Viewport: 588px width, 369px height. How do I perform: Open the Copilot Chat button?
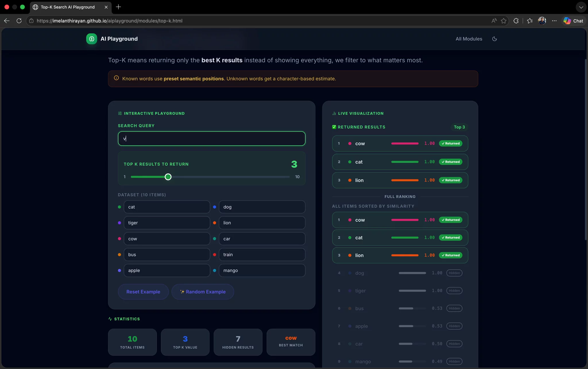click(x=573, y=21)
